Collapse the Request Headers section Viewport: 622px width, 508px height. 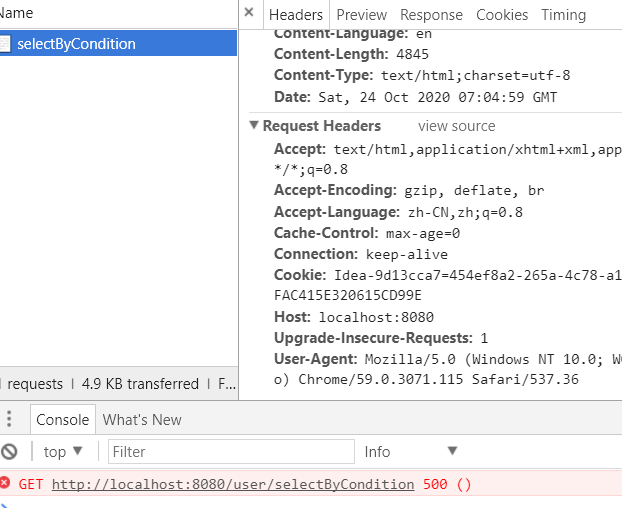[x=253, y=126]
